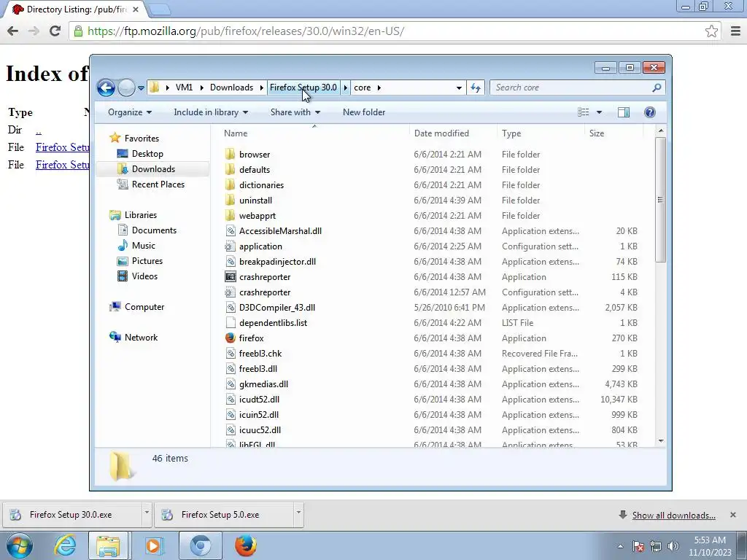The width and height of the screenshot is (747, 560).
Task: Open dropdown for Firefox Setup 5.0.exe download
Action: click(298, 513)
